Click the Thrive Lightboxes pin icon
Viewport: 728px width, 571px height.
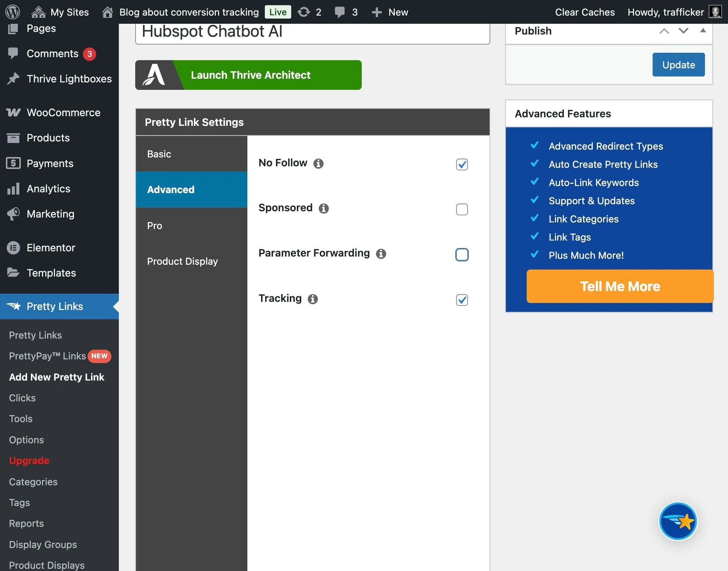coord(13,79)
